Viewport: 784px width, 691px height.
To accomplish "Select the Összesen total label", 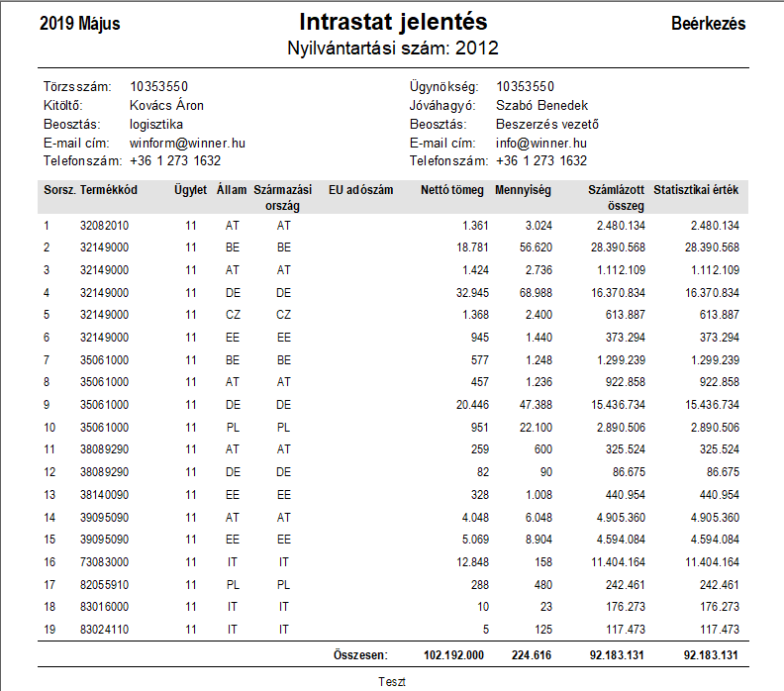I will coord(360,655).
